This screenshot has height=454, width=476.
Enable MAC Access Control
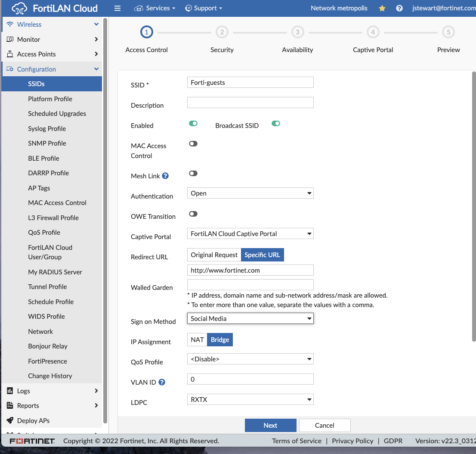click(x=193, y=143)
